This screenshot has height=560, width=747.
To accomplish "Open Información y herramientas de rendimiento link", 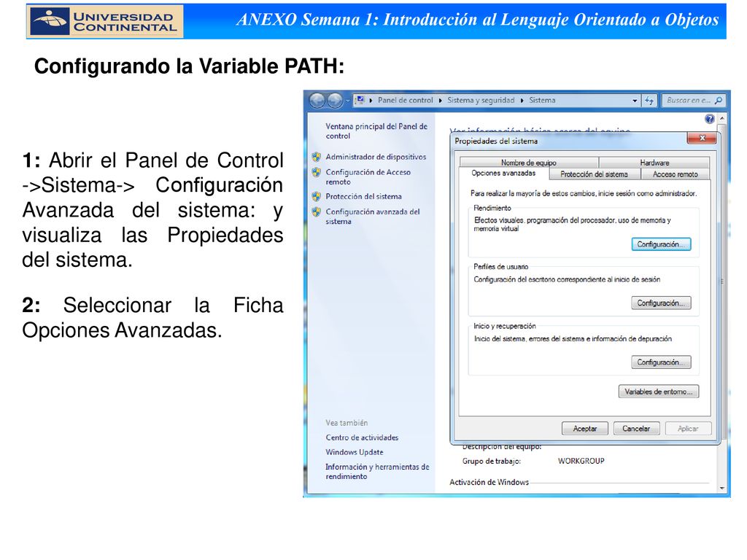I will pos(377,472).
